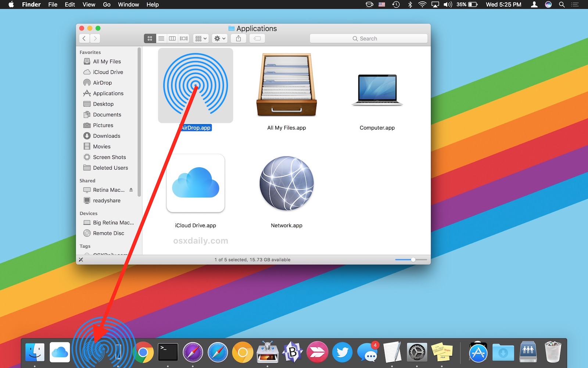Open the Go menu in the menu bar
This screenshot has height=368, width=588.
point(107,4)
